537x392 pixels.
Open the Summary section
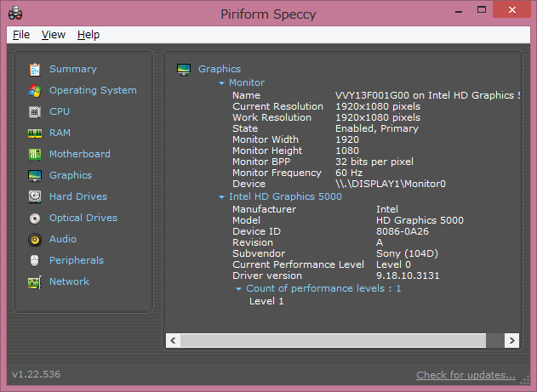73,69
